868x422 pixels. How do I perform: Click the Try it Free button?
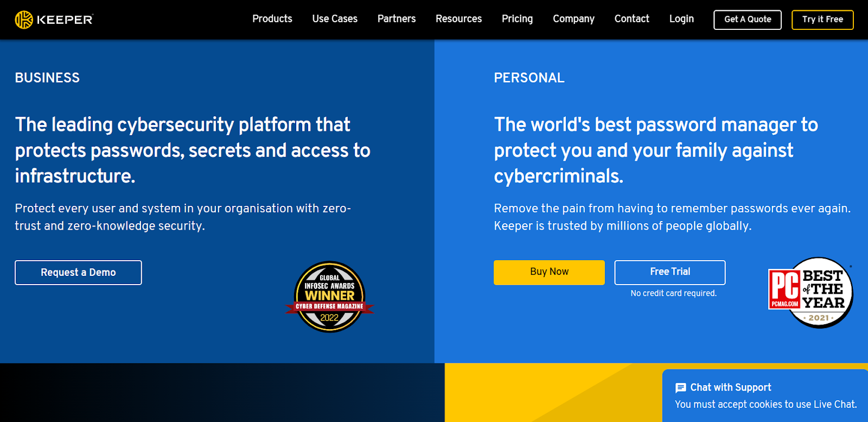[x=822, y=20]
